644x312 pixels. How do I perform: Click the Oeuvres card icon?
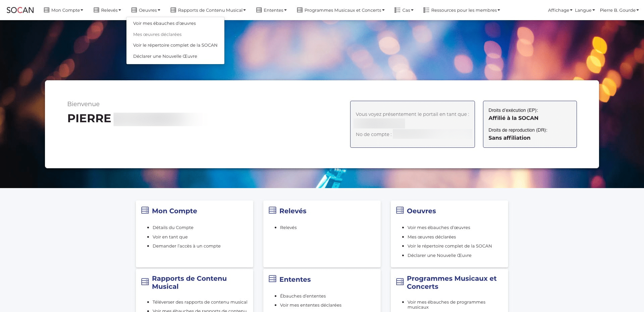[x=400, y=210]
